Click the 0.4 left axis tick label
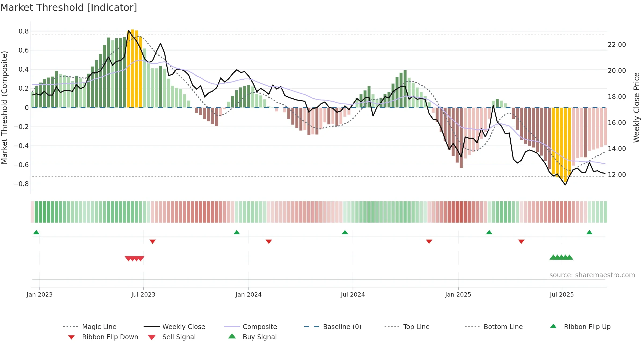The height and width of the screenshot is (362, 644). coord(24,69)
